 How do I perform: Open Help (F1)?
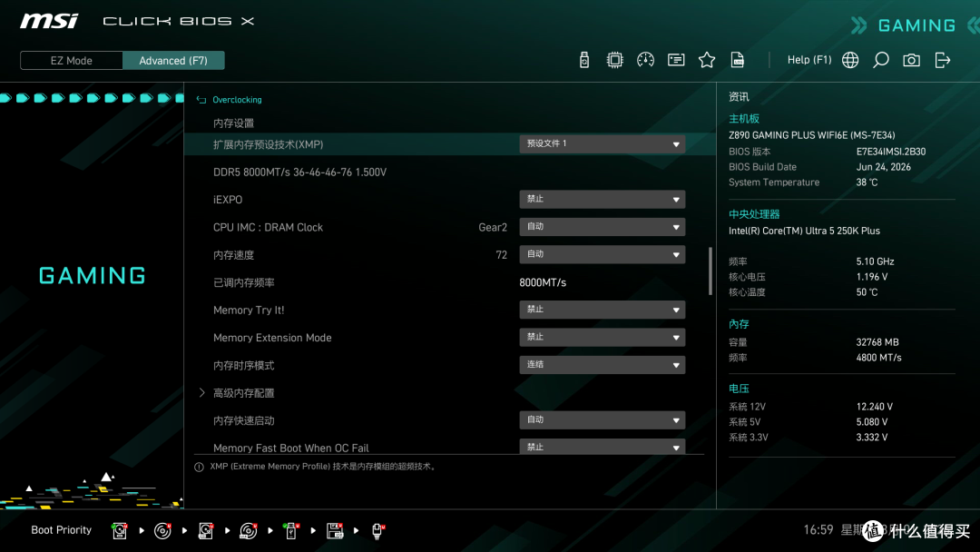808,60
